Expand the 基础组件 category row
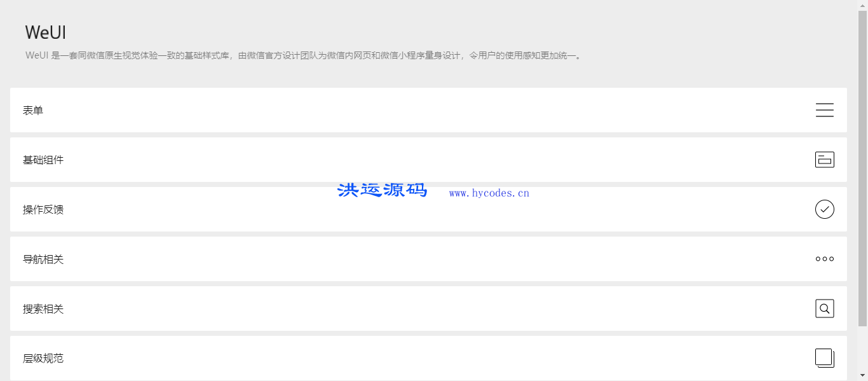The image size is (868, 381). point(428,160)
